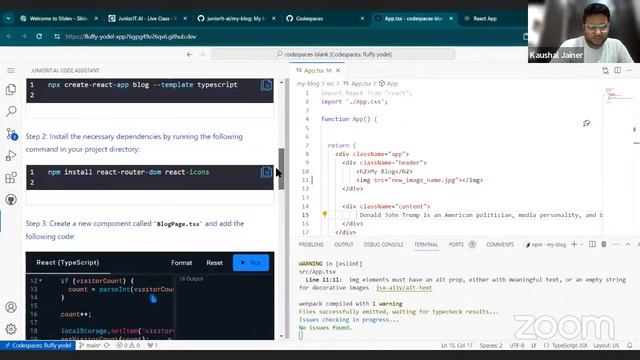Open the GitHub panel in activity bar

tap(11, 200)
